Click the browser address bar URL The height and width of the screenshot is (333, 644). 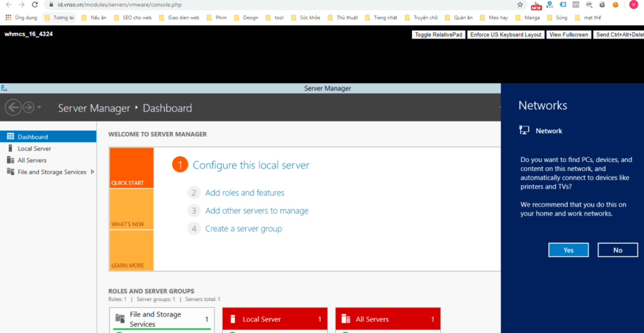(119, 5)
